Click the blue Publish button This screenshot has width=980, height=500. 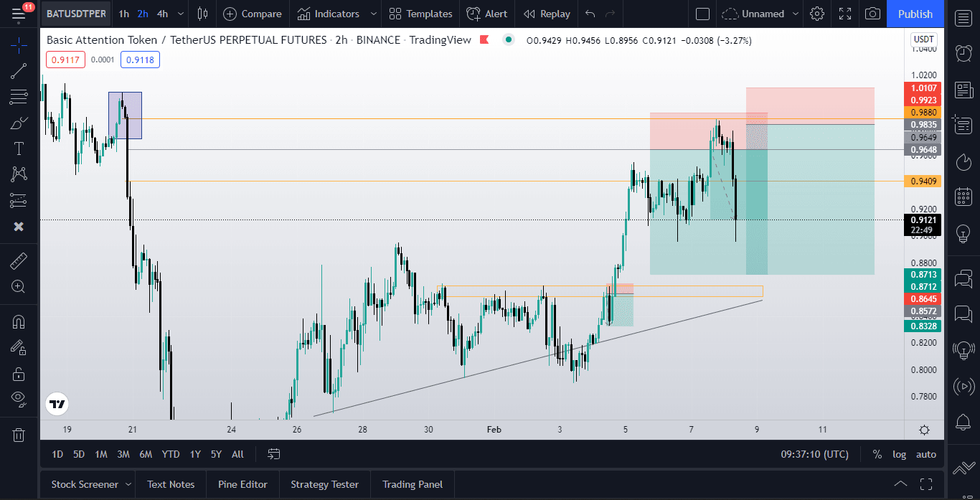click(x=915, y=14)
